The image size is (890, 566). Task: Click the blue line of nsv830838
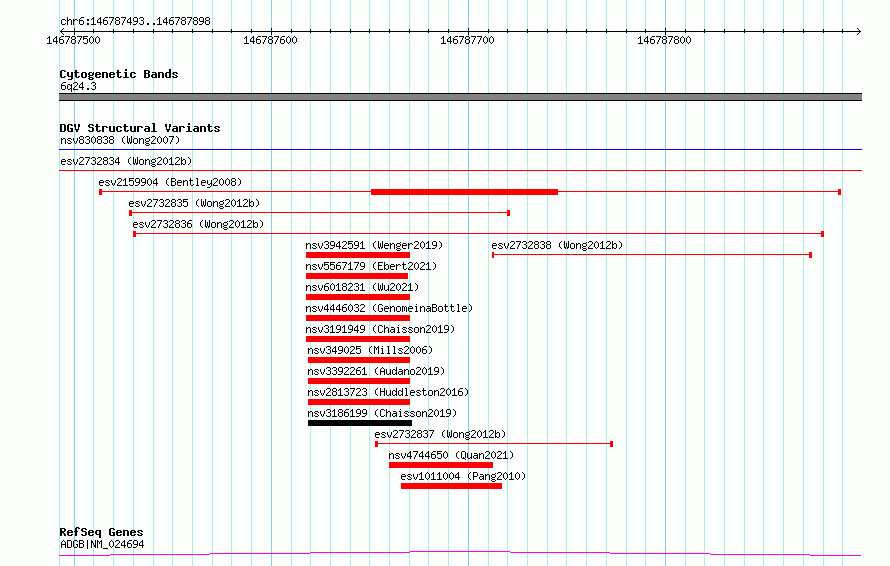point(460,150)
